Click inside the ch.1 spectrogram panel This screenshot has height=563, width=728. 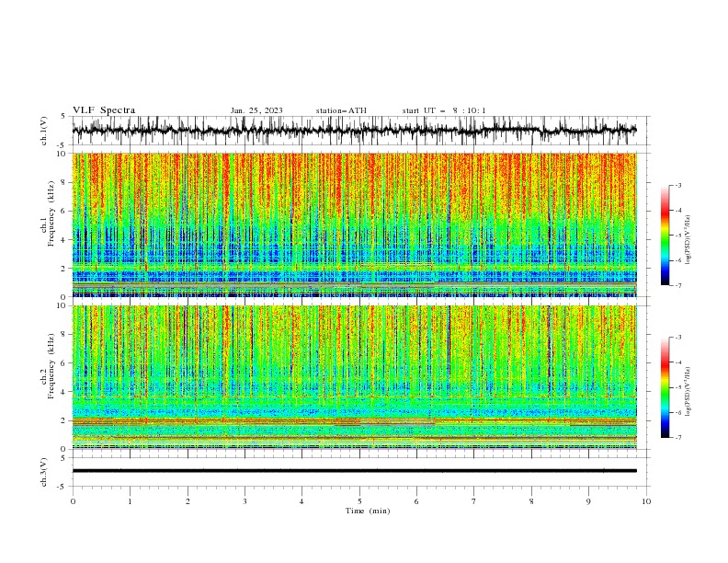click(354, 224)
